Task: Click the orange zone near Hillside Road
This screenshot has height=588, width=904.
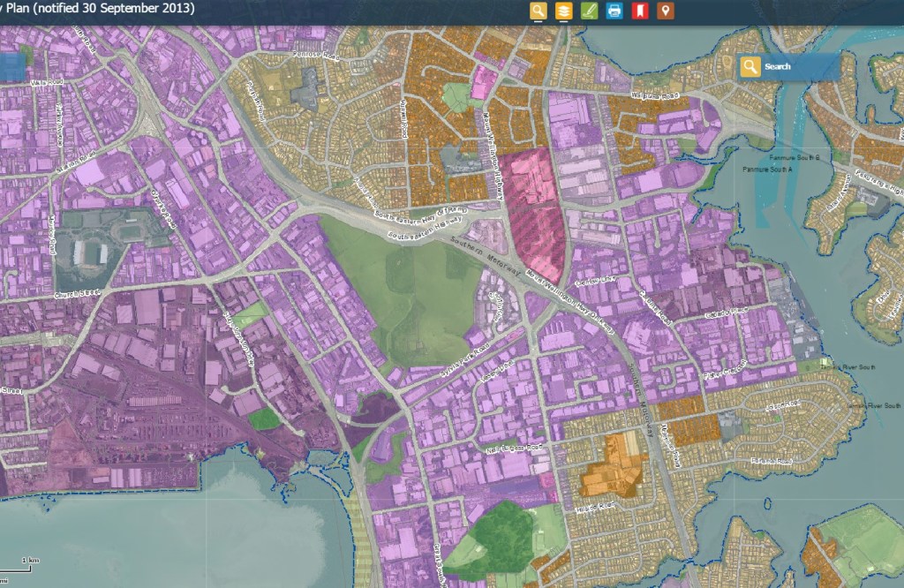Action: [x=609, y=466]
